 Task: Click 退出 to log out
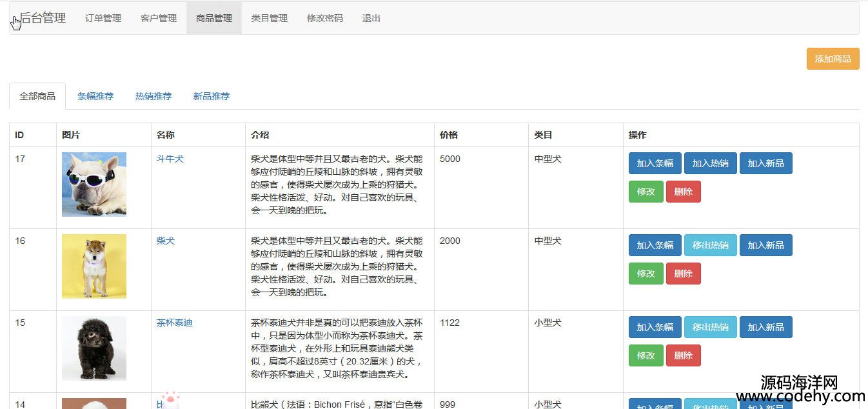tap(371, 18)
